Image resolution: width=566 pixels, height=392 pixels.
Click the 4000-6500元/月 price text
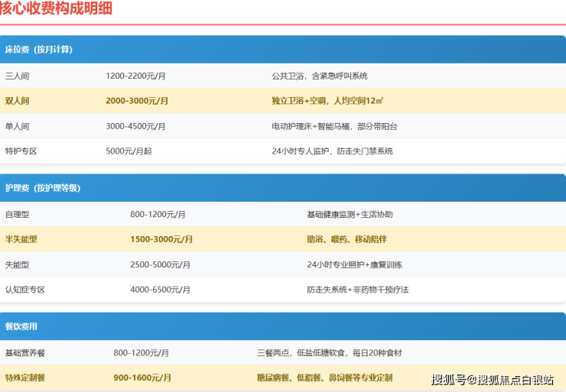pyautogui.click(x=160, y=290)
